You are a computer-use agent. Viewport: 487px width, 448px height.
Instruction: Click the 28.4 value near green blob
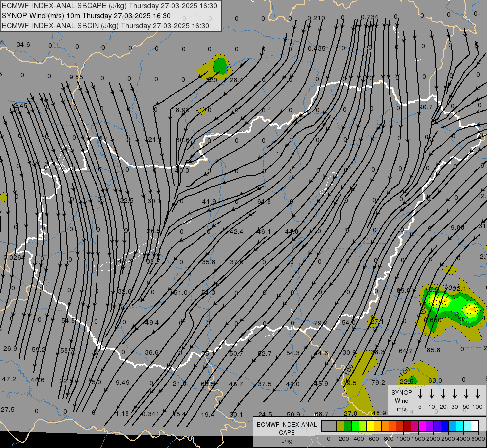coord(236,80)
